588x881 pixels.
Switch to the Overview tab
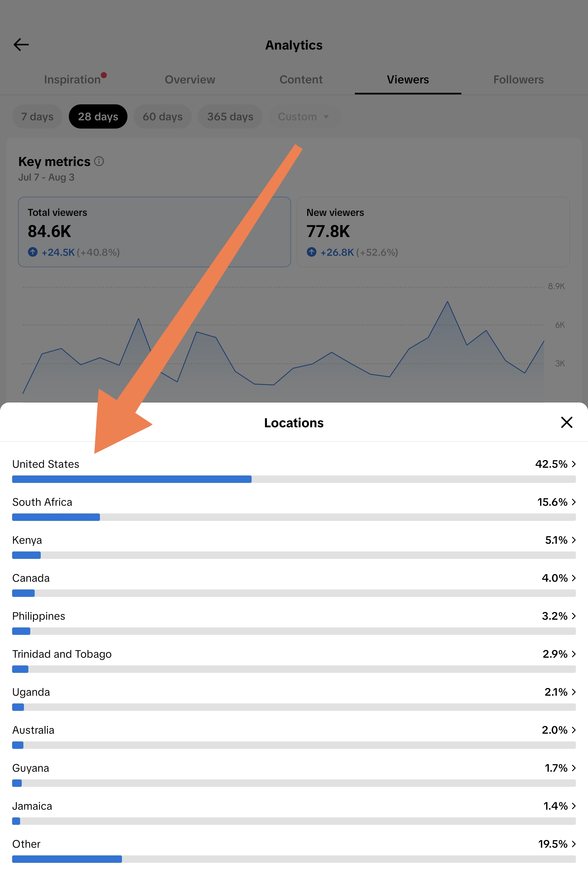click(x=190, y=80)
